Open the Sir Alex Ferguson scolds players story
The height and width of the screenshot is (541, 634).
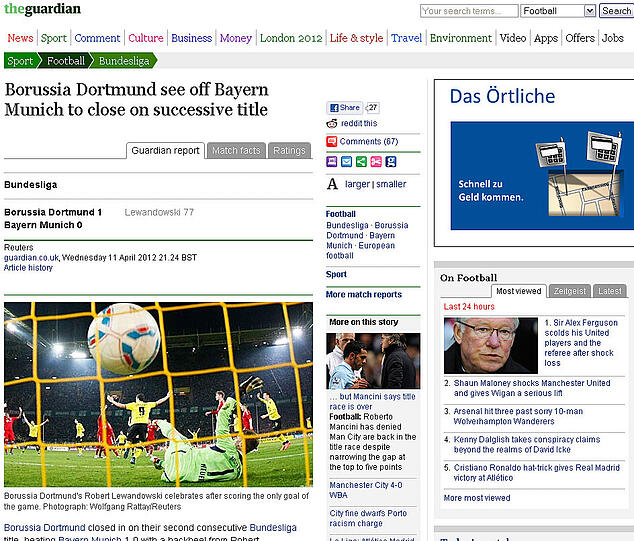coord(581,343)
